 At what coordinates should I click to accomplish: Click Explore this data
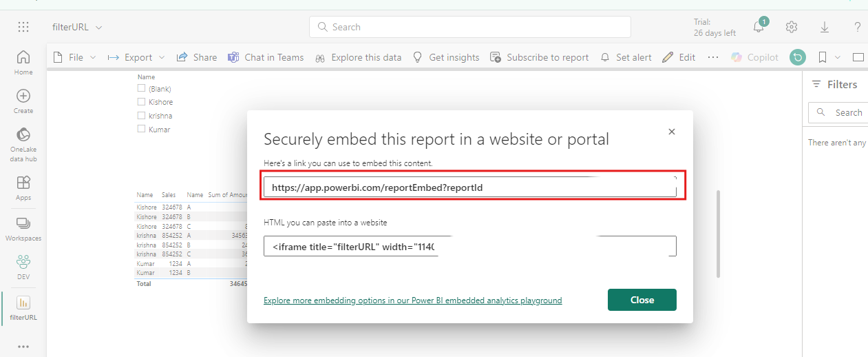[x=358, y=57]
